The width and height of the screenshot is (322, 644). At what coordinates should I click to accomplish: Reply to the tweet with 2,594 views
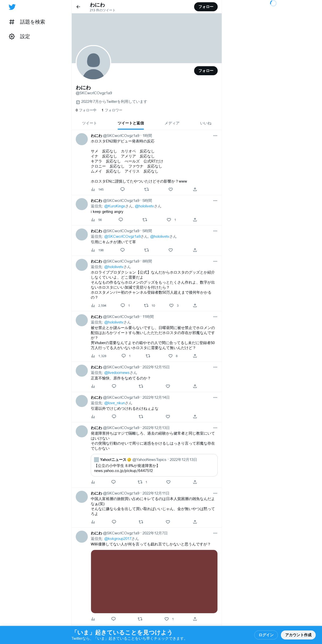click(x=123, y=305)
